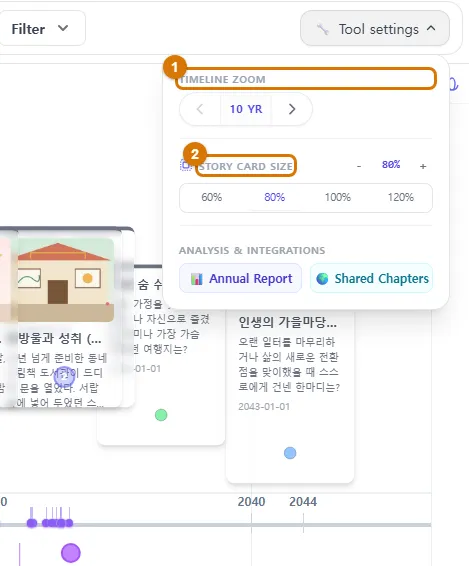Screen dimensions: 469x566
Task: Open the Annual Report
Action: pos(240,278)
